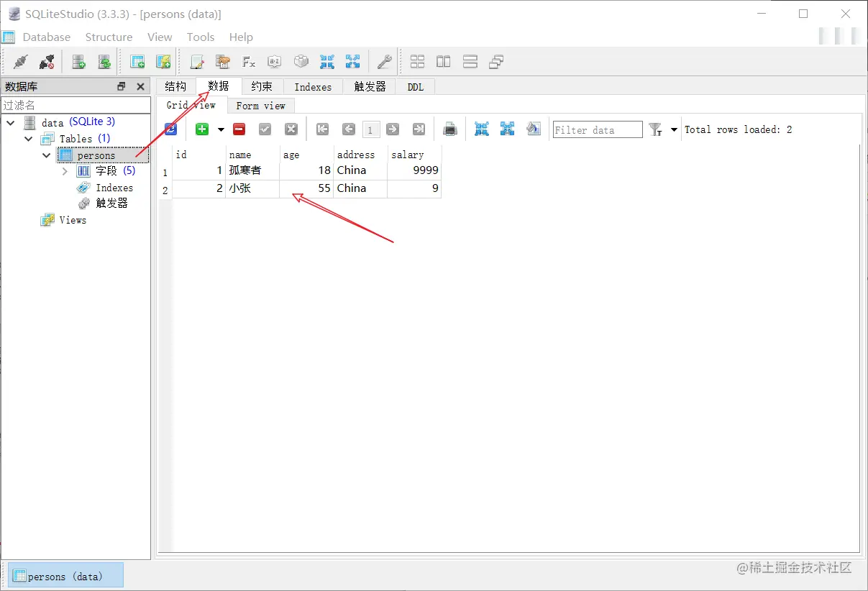The width and height of the screenshot is (868, 591).
Task: Open the Tools menu
Action: coord(201,37)
